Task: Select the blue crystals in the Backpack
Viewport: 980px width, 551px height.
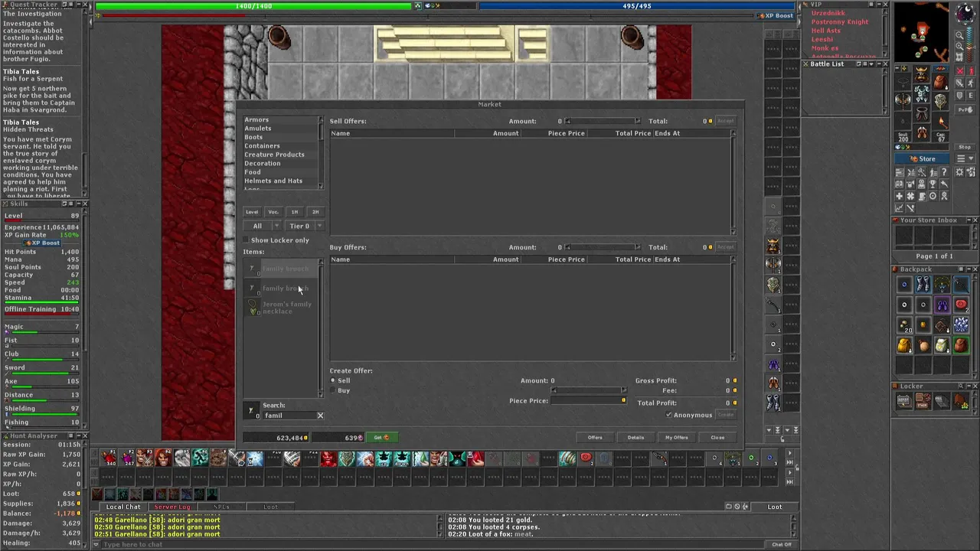Action: tap(961, 324)
